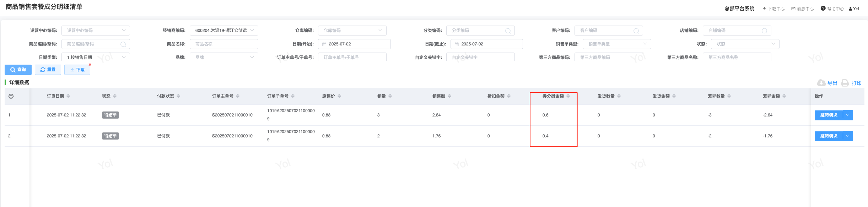Click the search icon in 分类编码 field
This screenshot has width=868, height=207.
point(508,31)
